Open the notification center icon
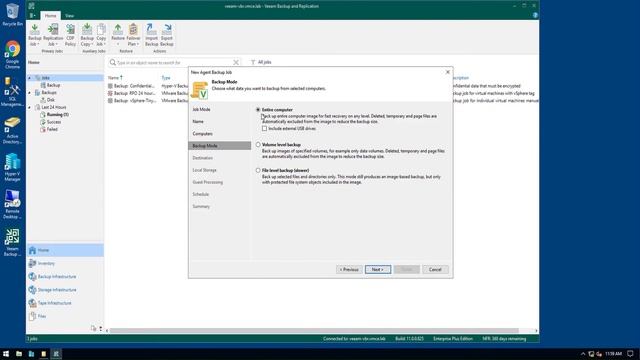The height and width of the screenshot is (360, 640). coord(630,354)
